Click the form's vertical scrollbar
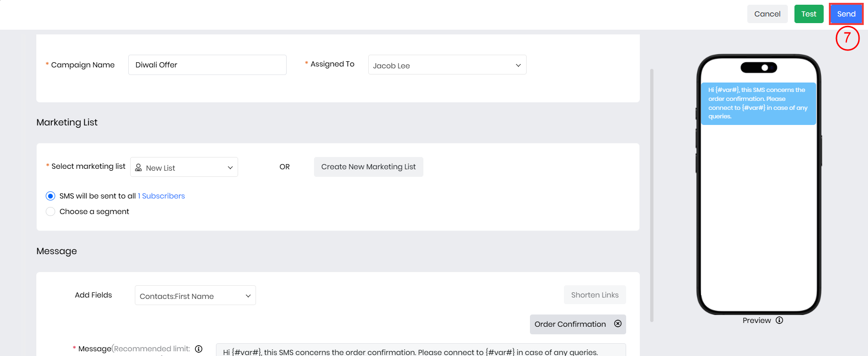This screenshot has height=356, width=868. pos(652,195)
